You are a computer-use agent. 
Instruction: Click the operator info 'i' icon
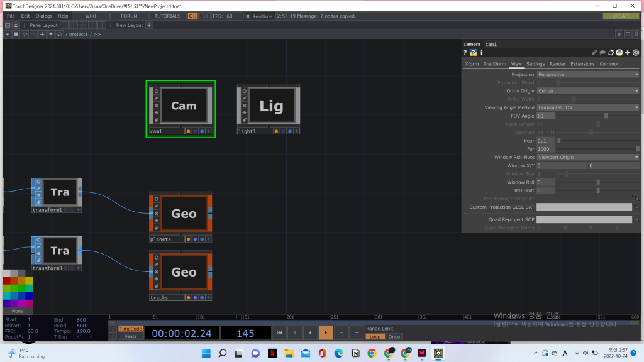pyautogui.click(x=481, y=53)
